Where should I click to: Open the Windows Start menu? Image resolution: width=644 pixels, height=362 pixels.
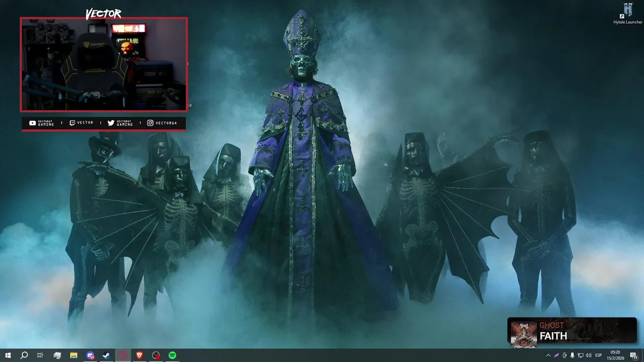pos(8,355)
